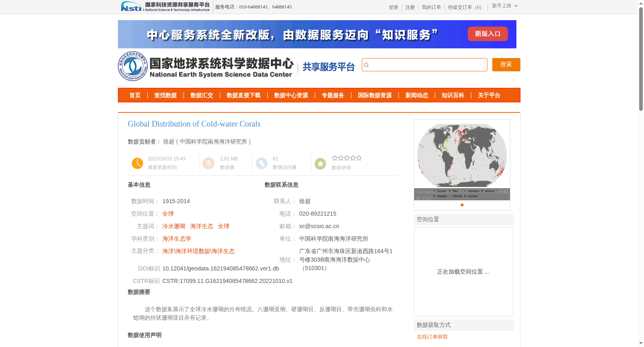Viewport: 644px width, 347px height.
Task: Open the 知识百科 menu item
Action: (x=453, y=96)
